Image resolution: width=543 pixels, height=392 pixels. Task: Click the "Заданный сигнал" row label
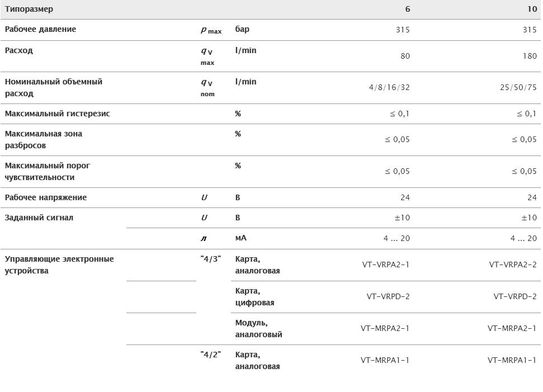[39, 218]
